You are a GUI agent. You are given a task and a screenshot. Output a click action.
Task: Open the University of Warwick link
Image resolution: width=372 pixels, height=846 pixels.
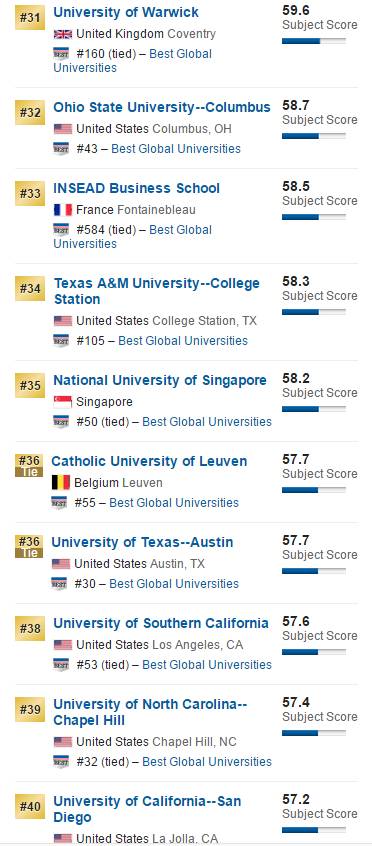coord(126,12)
